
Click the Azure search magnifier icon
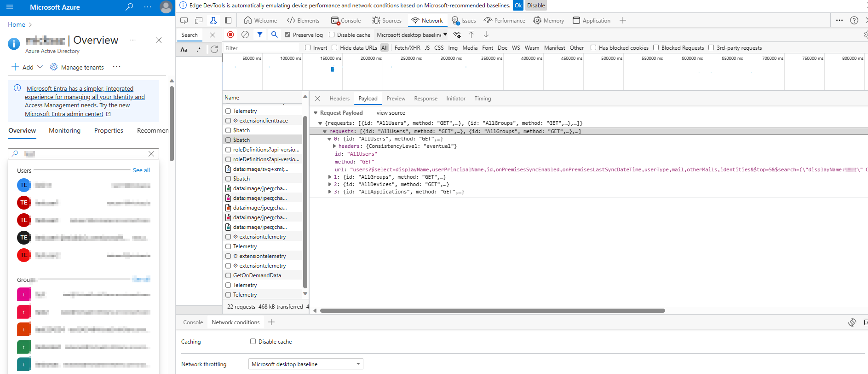[x=130, y=7]
